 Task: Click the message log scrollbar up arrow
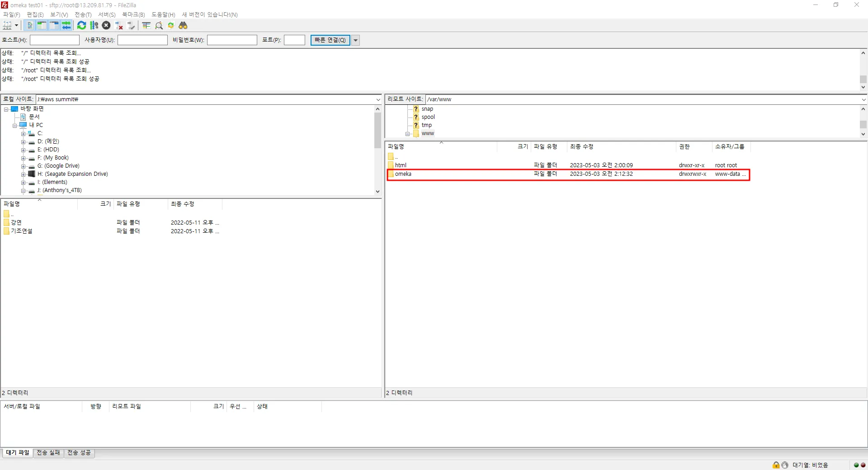pos(863,53)
